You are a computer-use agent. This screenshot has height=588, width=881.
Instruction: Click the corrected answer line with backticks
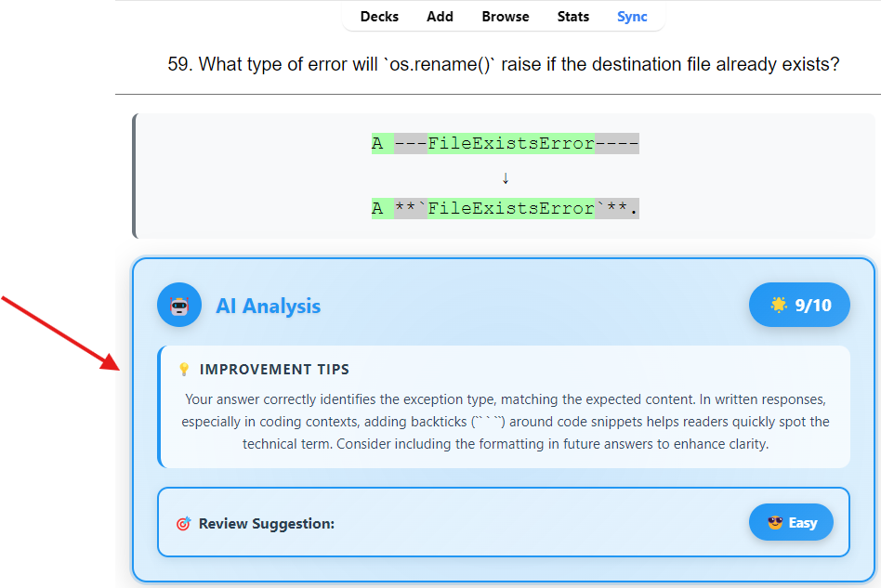coord(506,209)
